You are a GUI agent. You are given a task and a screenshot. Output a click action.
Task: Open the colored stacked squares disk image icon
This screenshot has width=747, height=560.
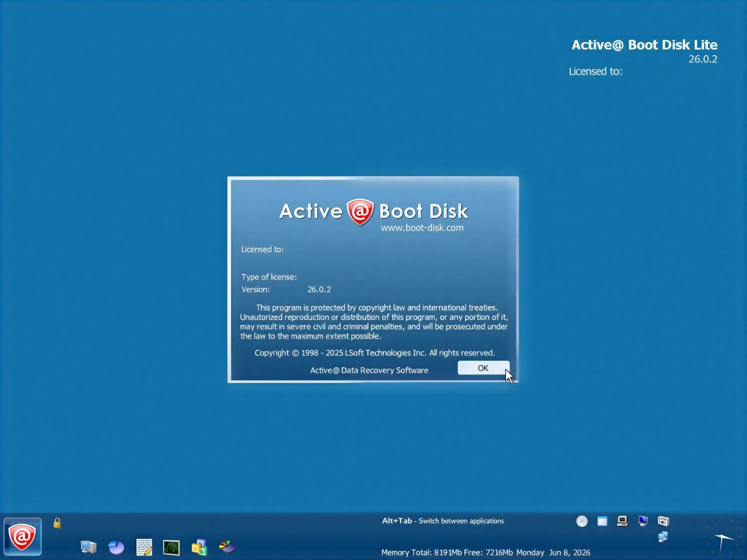(x=199, y=547)
